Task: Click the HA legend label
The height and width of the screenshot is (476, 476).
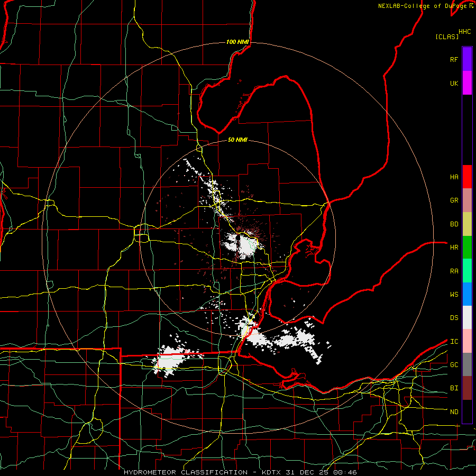Action: pos(454,177)
